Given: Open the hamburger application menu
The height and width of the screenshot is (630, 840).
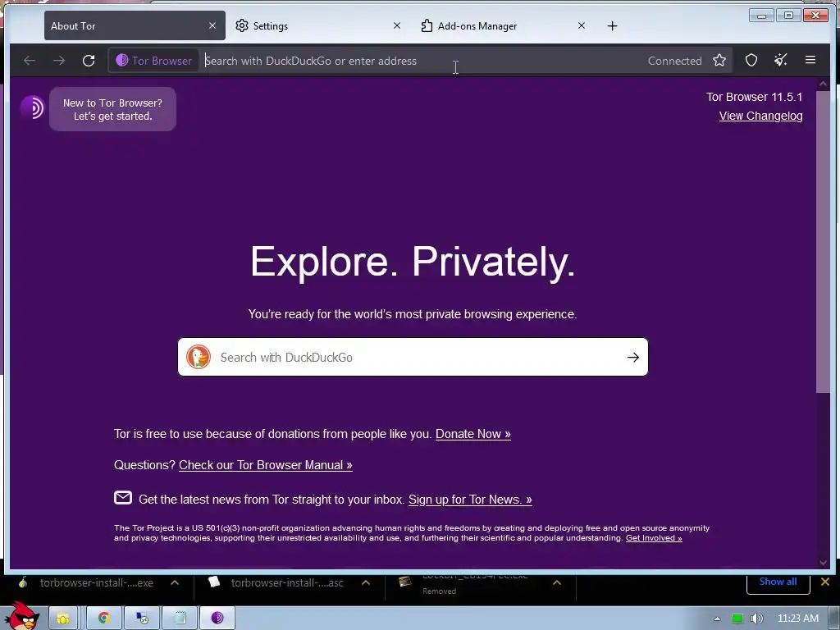Looking at the screenshot, I should click(810, 60).
